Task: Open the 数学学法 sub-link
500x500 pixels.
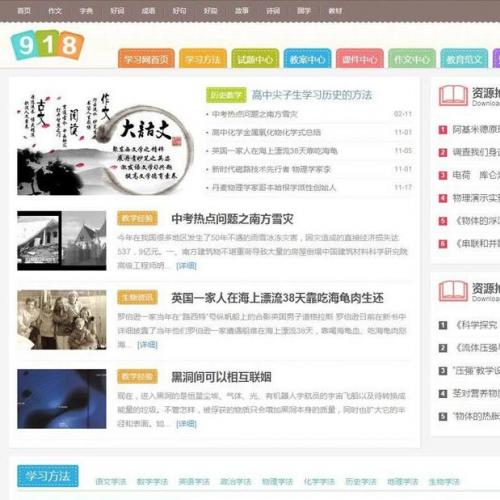Action: [x=152, y=482]
